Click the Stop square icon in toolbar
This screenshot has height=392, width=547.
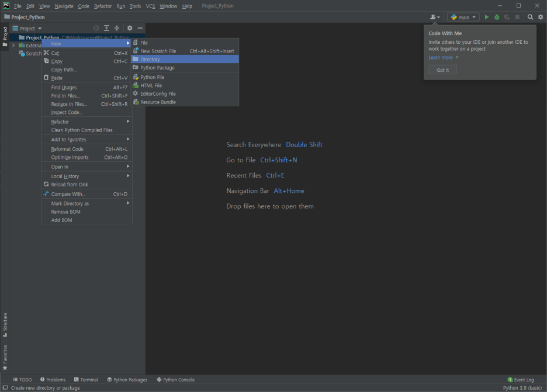tap(517, 17)
